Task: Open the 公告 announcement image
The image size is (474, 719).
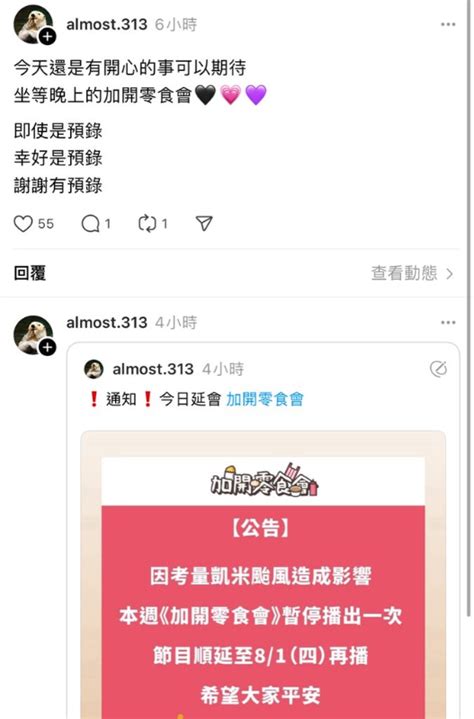Action: point(263,575)
